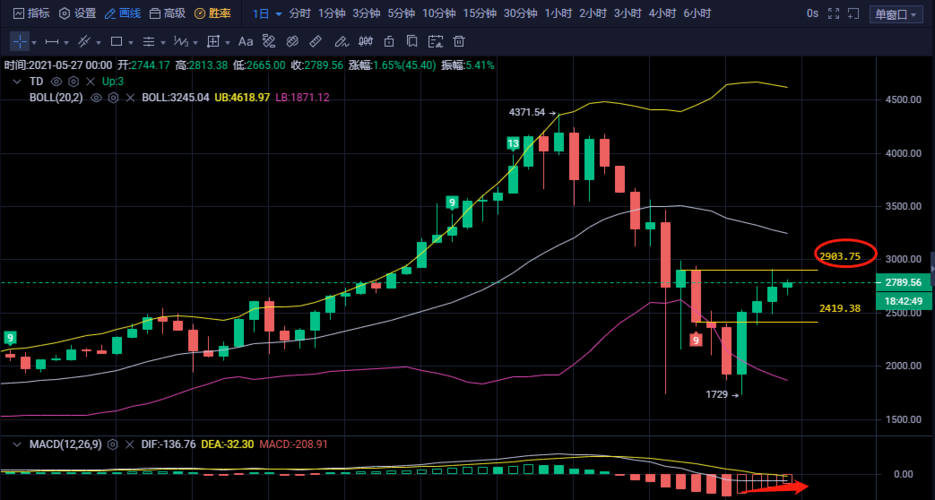Switch to 1分钟 timeframe
This screenshot has height=500, width=935.
[332, 14]
